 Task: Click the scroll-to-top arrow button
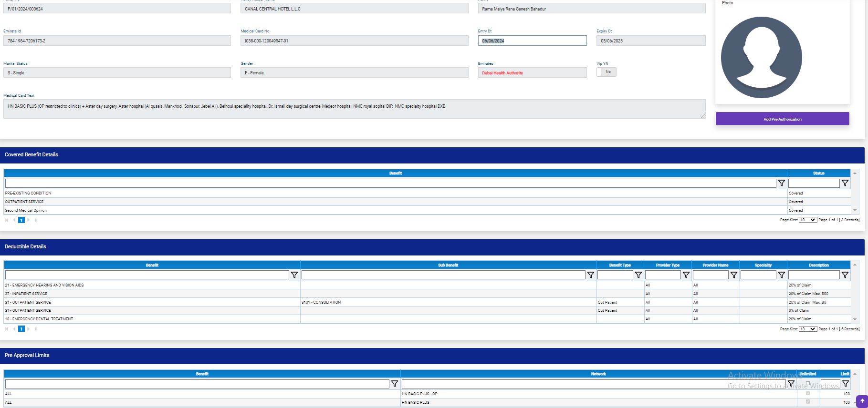tap(862, 401)
